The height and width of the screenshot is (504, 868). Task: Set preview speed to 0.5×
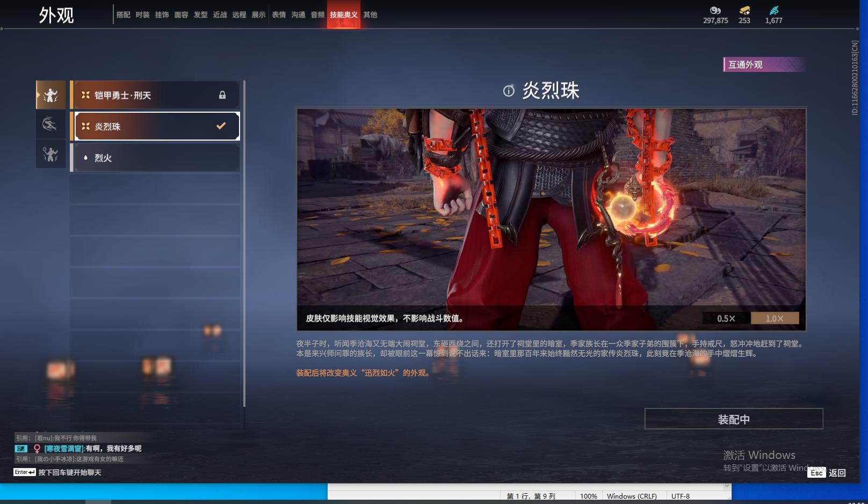[726, 318]
